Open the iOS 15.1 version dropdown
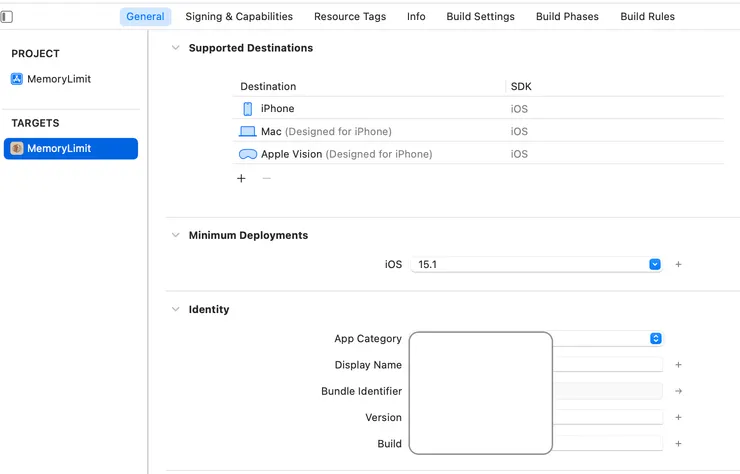 click(x=655, y=265)
